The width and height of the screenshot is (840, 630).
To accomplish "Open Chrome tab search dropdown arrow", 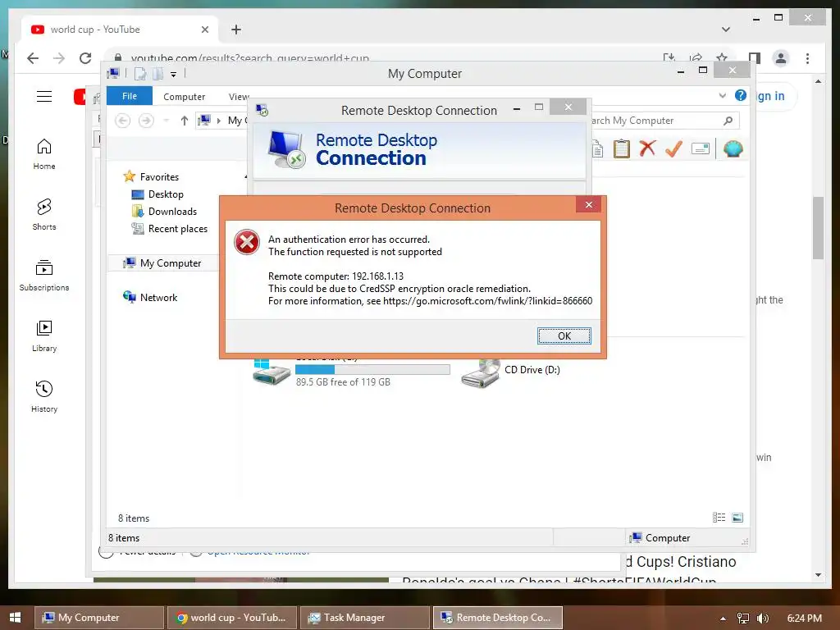I will (x=726, y=30).
